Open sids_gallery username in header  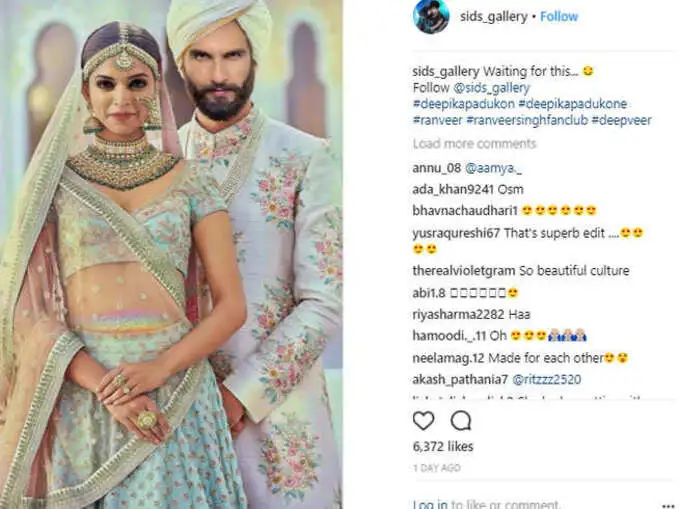pos(494,16)
